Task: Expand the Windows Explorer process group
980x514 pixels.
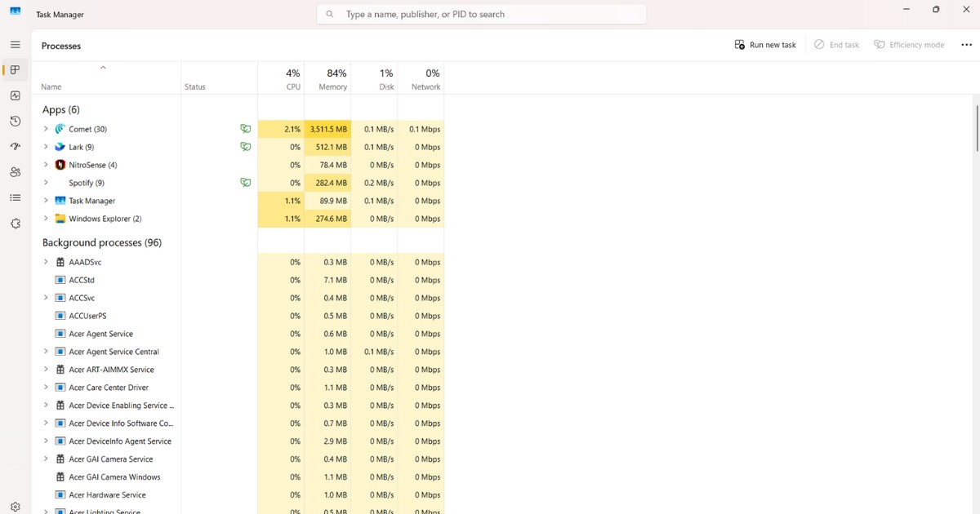Action: pos(46,219)
